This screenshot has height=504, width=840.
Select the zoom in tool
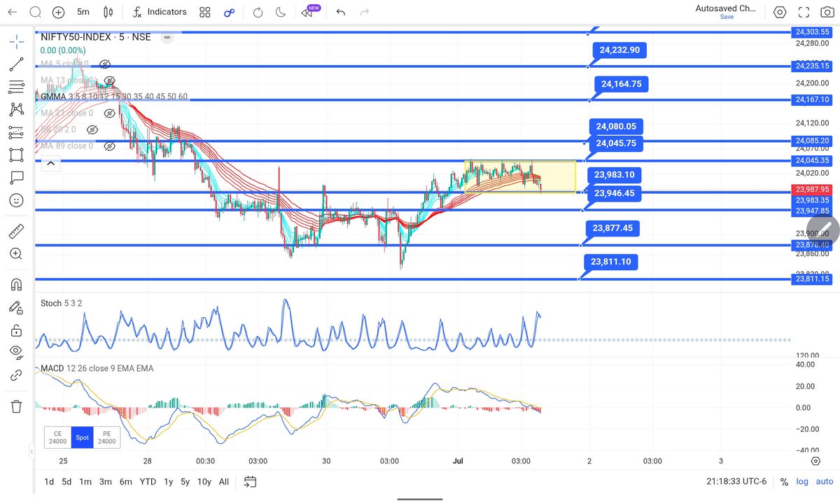[16, 253]
